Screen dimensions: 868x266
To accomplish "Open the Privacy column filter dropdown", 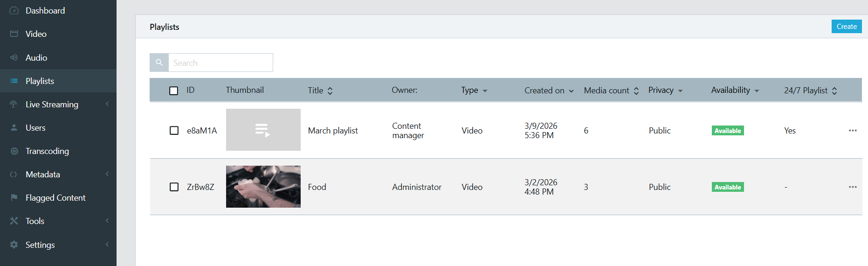I will (x=680, y=91).
